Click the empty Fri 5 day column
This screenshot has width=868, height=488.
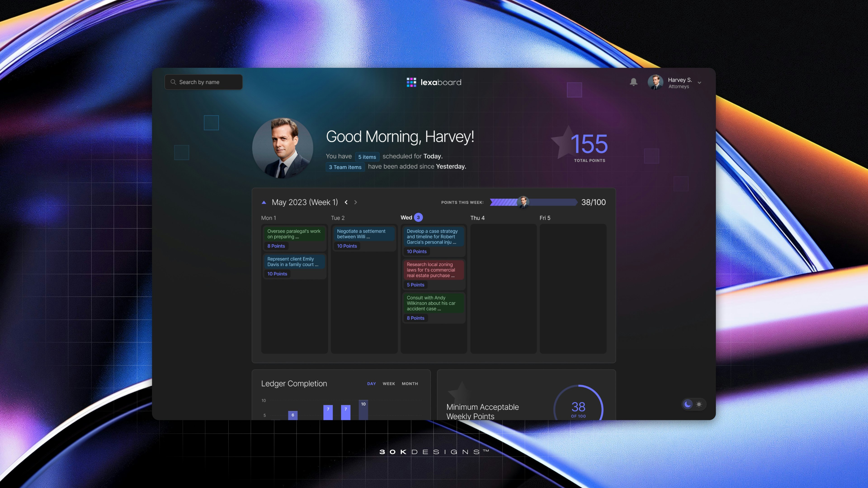point(573,289)
